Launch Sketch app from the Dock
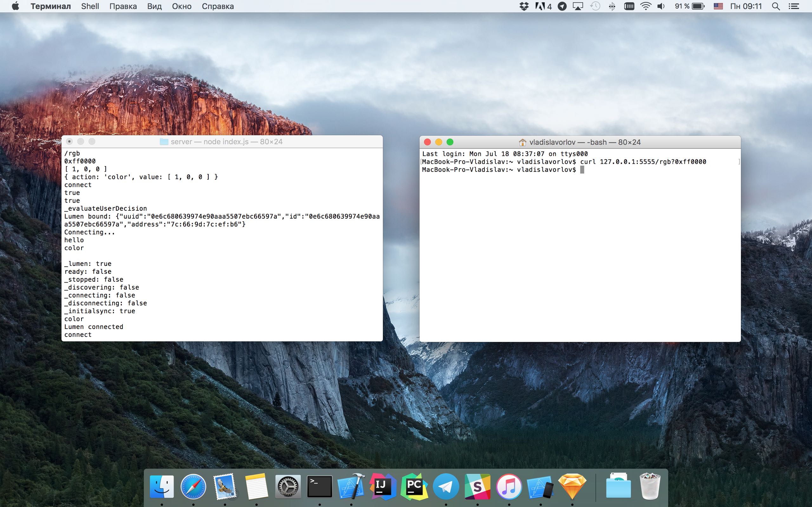812x507 pixels. click(572, 486)
